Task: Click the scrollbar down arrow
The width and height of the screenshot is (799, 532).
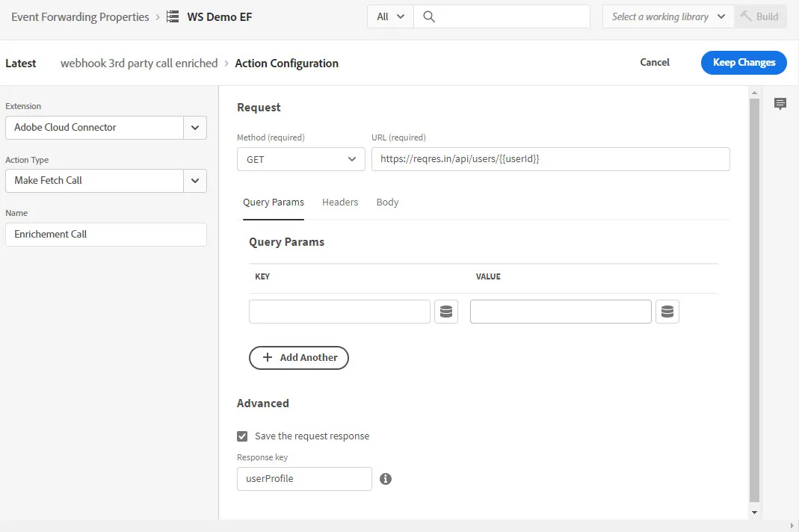Action: (755, 513)
